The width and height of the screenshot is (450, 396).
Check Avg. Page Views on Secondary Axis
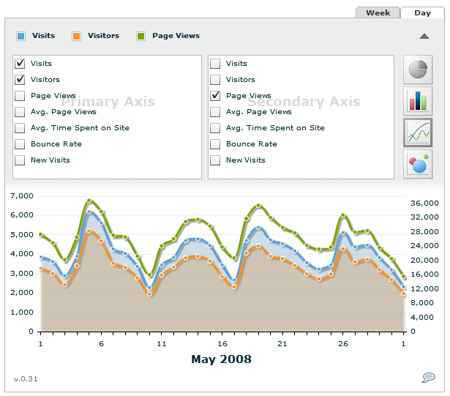(x=215, y=112)
